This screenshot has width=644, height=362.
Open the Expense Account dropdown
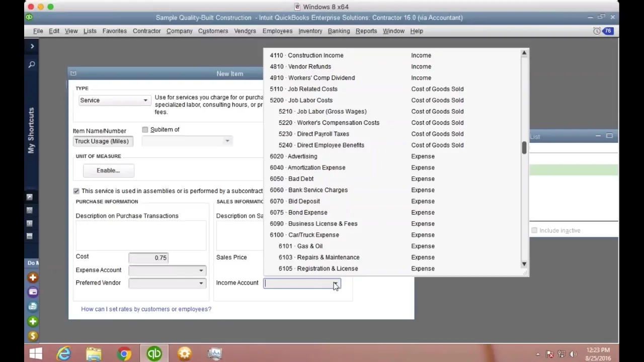[167, 270]
